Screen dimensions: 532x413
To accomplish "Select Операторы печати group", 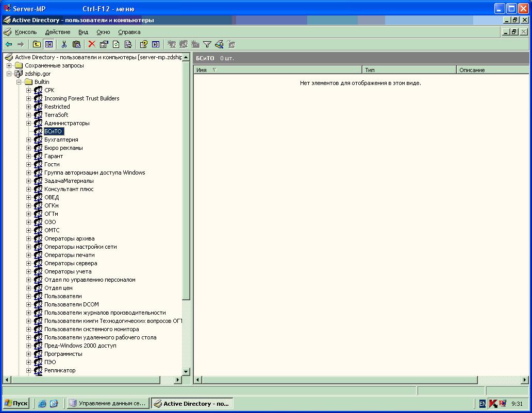I will tap(70, 255).
